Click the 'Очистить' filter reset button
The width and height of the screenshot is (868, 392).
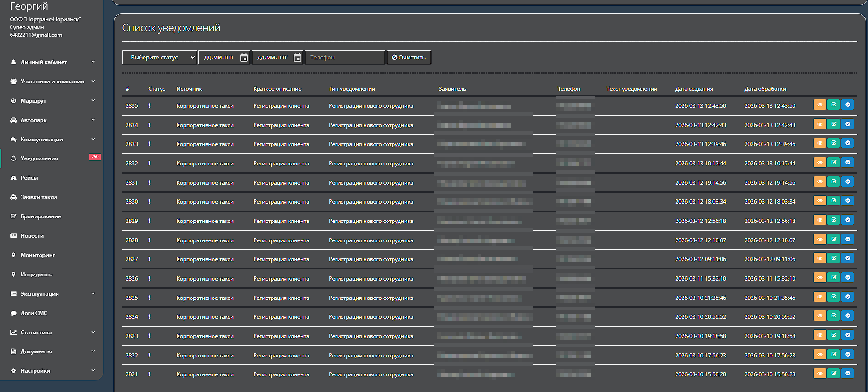click(x=409, y=58)
